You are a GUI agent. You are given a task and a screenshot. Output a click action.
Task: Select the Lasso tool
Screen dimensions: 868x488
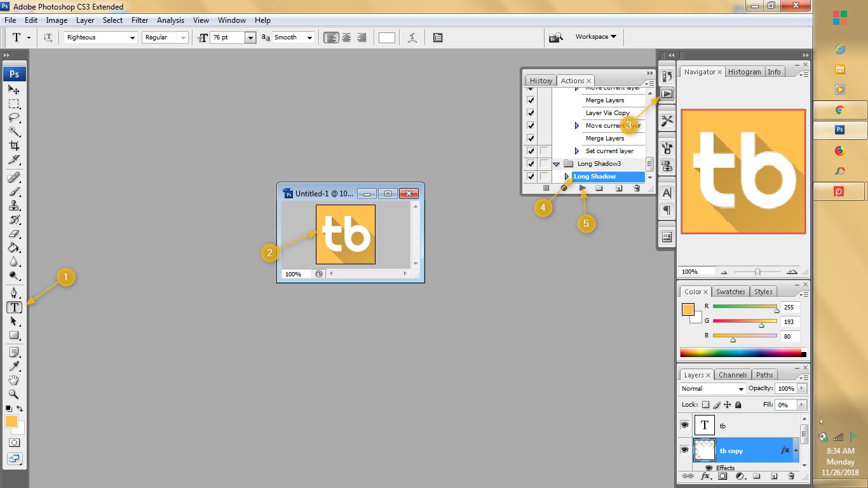tap(14, 118)
